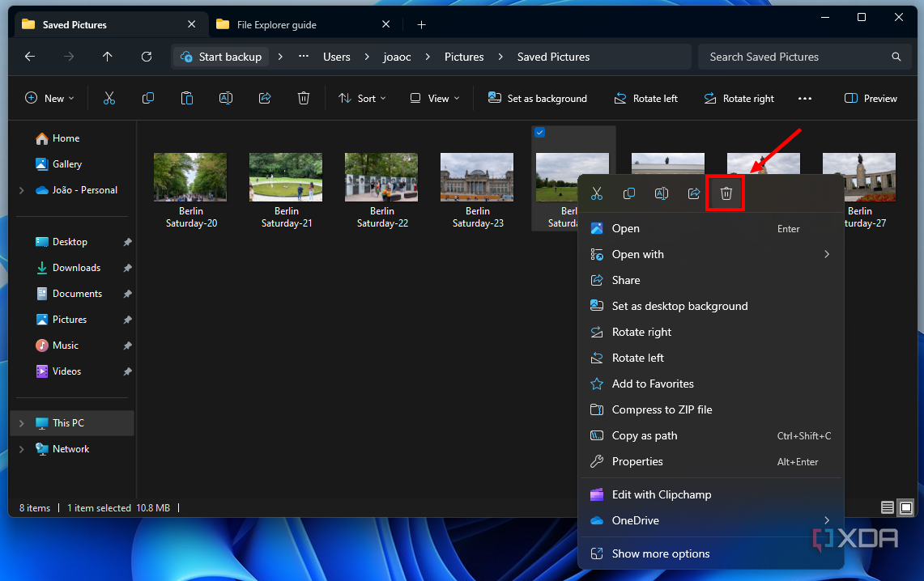Viewport: 924px width, 581px height.
Task: Click the Delete trash icon highlighted in red
Action: click(x=726, y=193)
